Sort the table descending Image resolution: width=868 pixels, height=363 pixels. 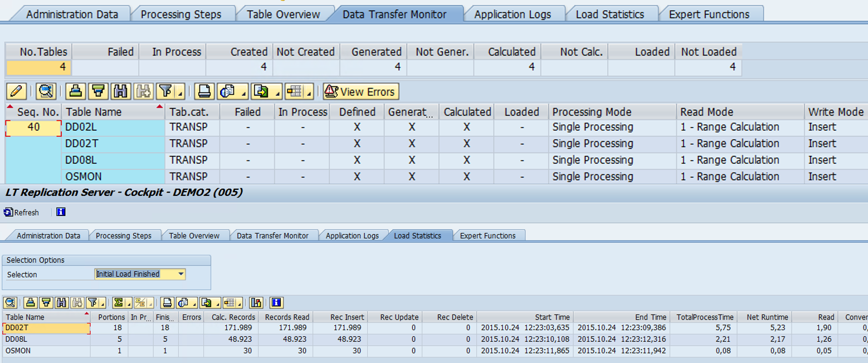tap(96, 91)
